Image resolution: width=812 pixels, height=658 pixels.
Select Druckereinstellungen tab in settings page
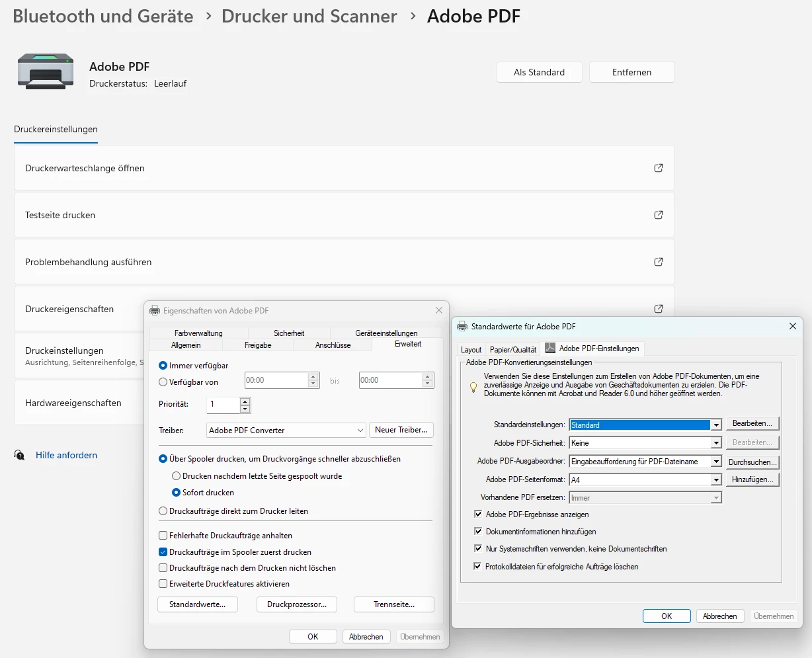tap(56, 130)
